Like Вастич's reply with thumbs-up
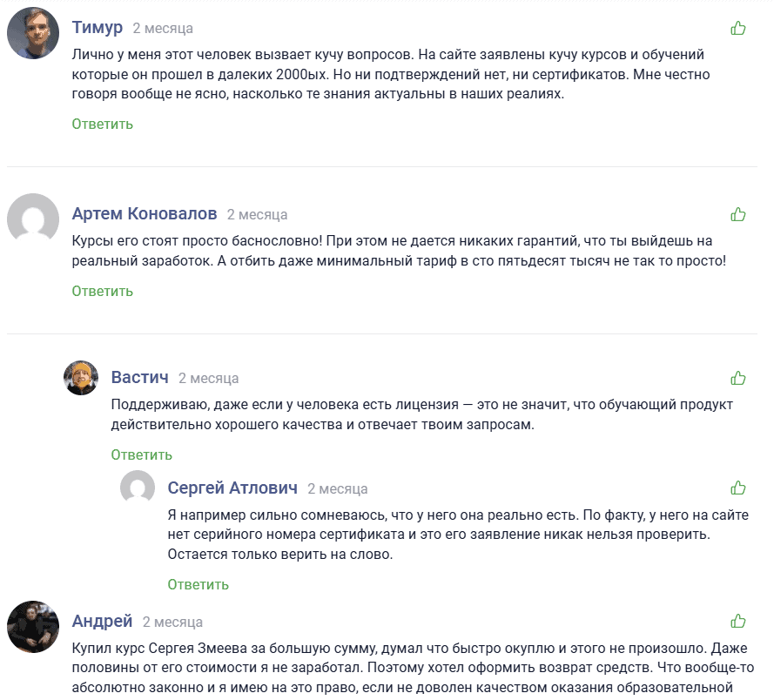This screenshot has height=700, width=774. point(738,378)
